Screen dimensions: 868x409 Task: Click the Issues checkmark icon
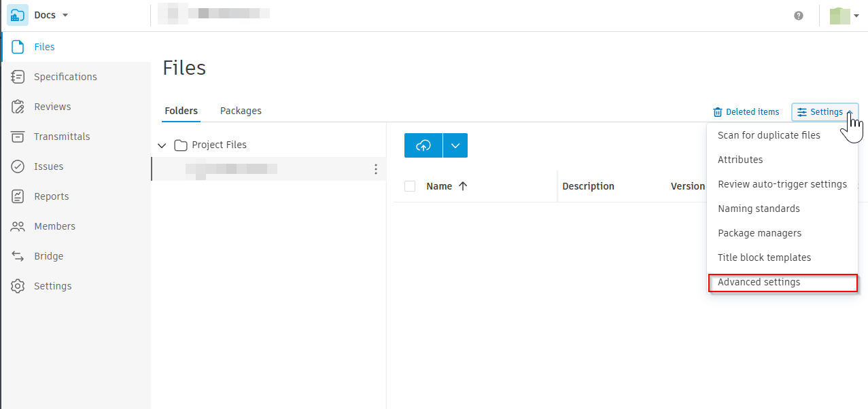point(18,166)
